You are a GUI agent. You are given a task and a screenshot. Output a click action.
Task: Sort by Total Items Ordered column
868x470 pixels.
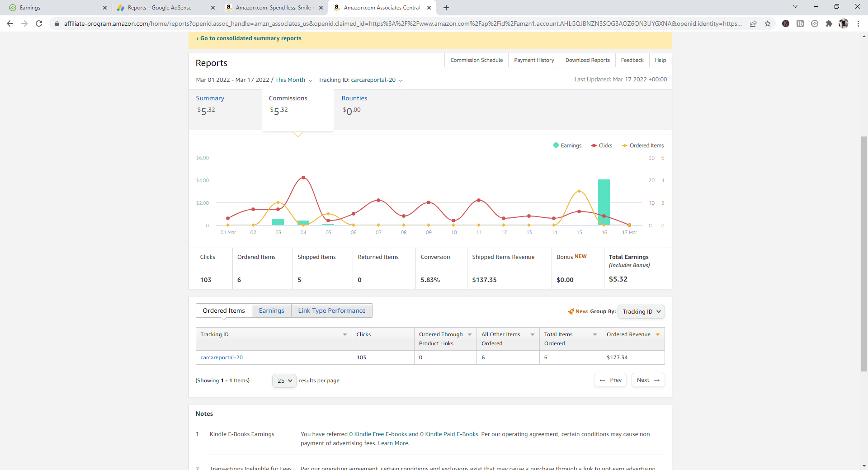[x=595, y=334]
